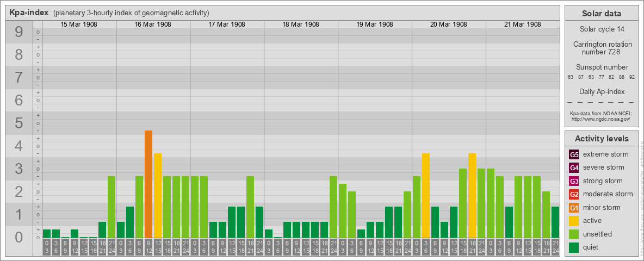Click the G4 severe storm badge
The height and width of the screenshot is (261, 644).
point(574,167)
